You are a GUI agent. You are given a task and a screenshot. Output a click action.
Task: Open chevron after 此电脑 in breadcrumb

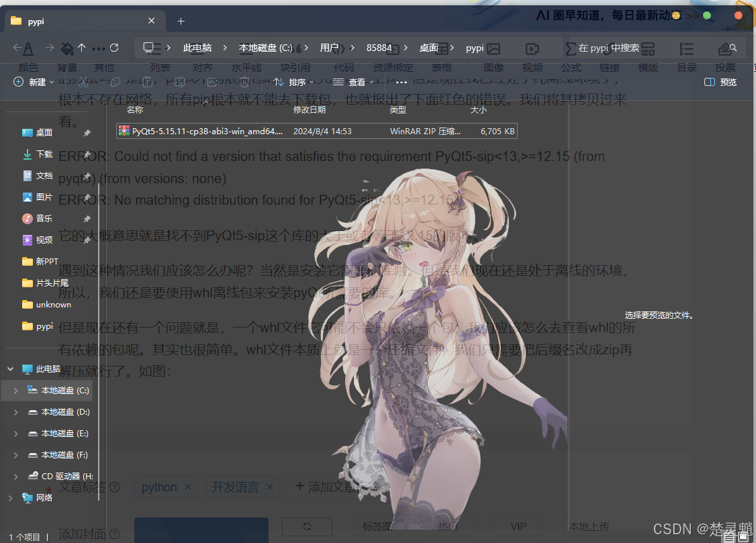tap(225, 48)
